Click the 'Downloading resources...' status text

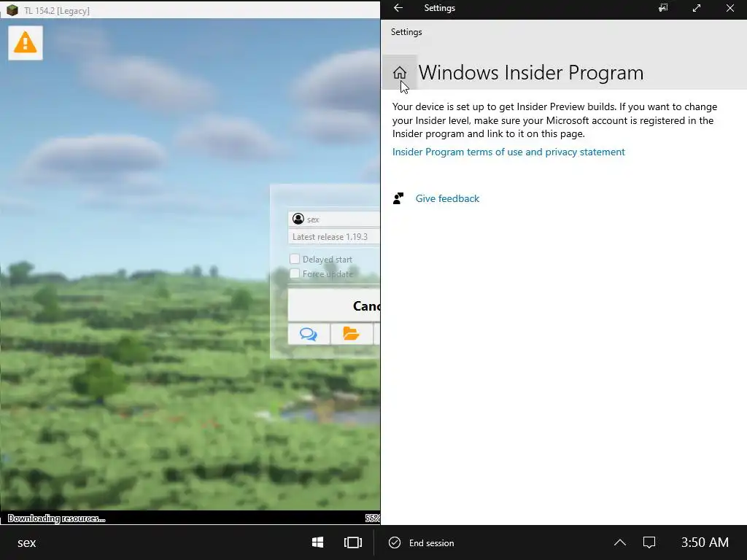(x=57, y=518)
